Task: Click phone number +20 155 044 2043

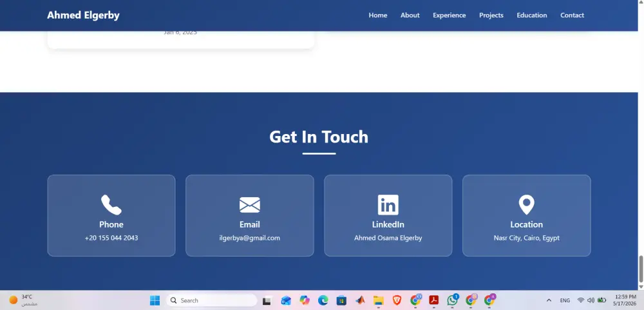Action: pyautogui.click(x=111, y=238)
